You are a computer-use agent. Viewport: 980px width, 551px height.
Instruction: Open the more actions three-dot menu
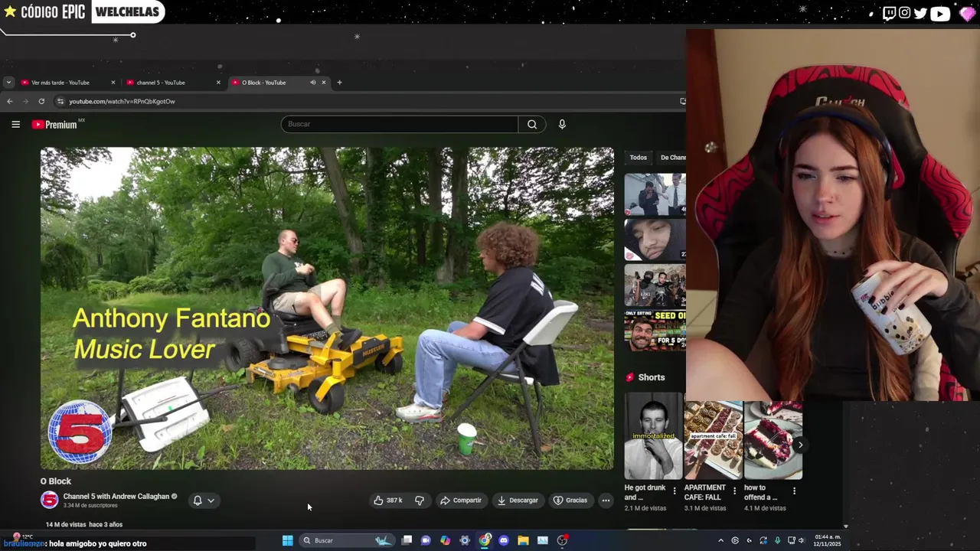(606, 500)
